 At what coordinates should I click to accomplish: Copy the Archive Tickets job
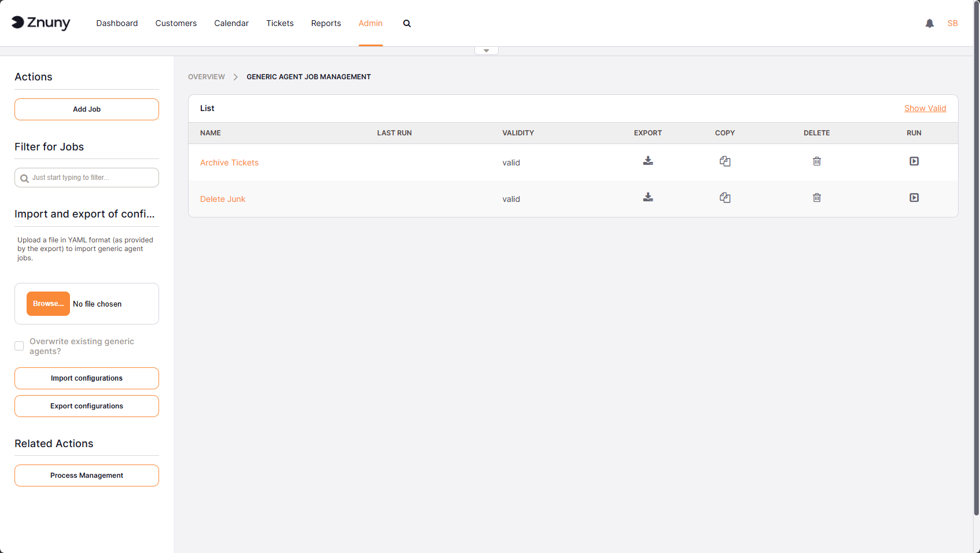coord(725,161)
